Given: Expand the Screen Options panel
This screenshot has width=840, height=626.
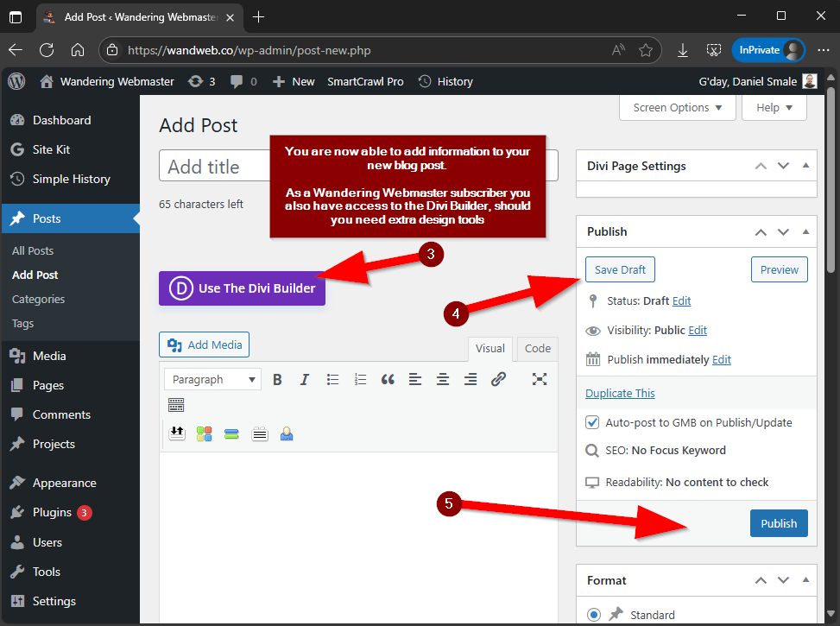Looking at the screenshot, I should [678, 108].
